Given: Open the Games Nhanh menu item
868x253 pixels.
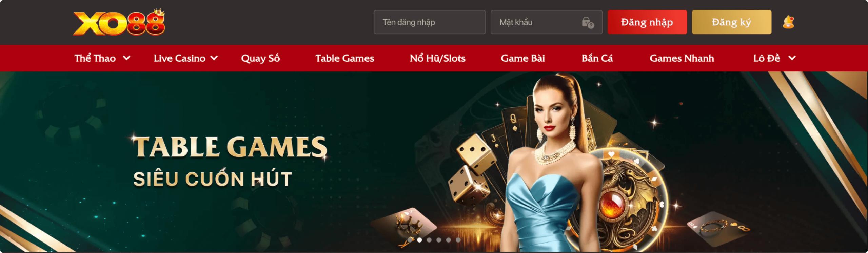Looking at the screenshot, I should tap(682, 58).
